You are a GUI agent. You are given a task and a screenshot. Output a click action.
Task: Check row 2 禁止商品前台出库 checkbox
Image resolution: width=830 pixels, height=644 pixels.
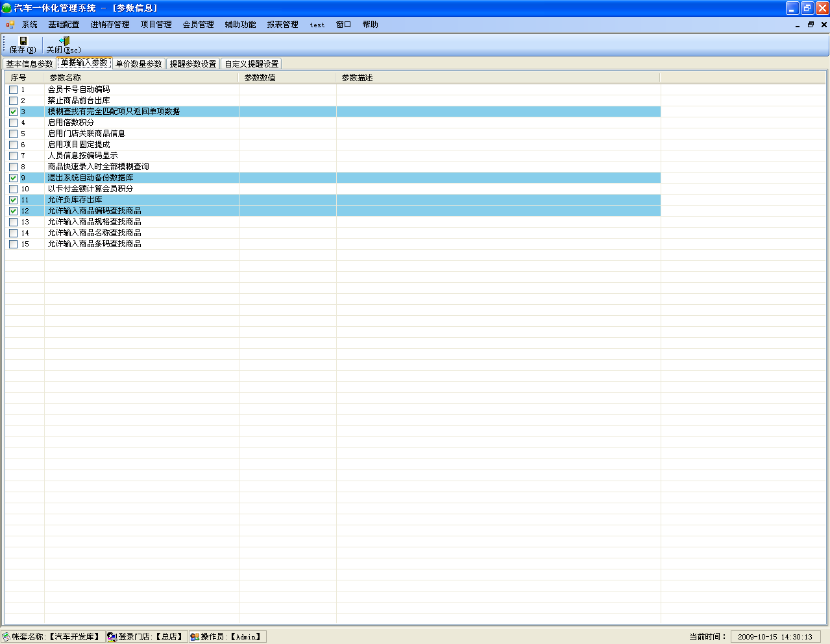point(13,101)
